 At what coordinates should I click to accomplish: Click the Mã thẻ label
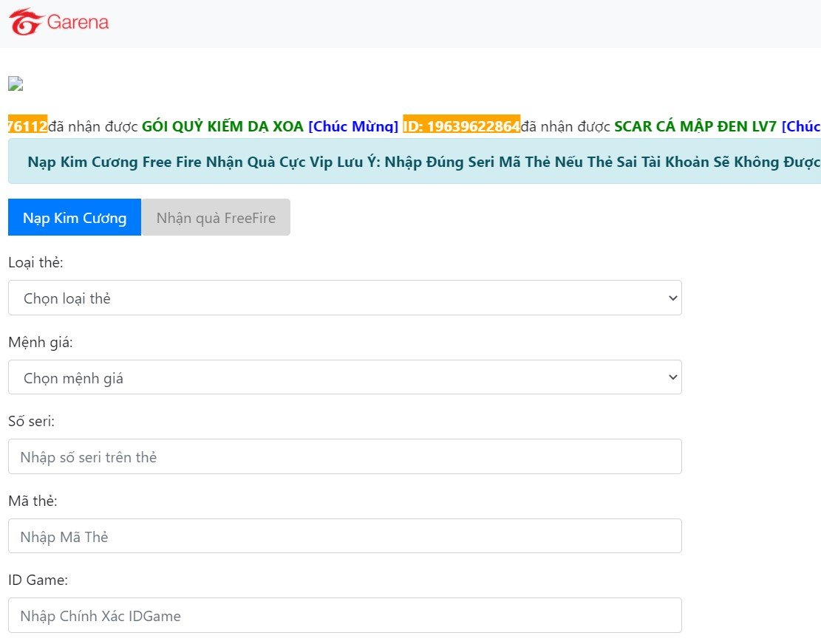[x=33, y=501]
